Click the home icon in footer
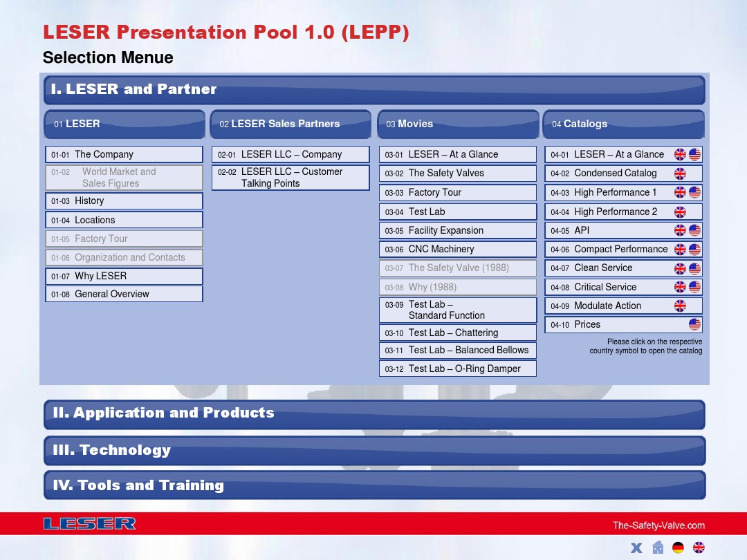The image size is (747, 560). tap(658, 548)
